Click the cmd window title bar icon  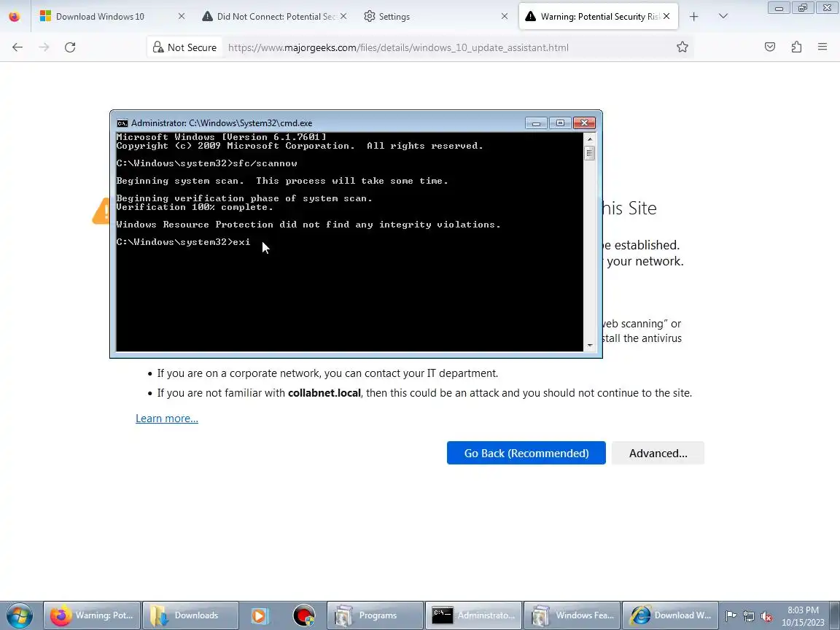(x=122, y=123)
